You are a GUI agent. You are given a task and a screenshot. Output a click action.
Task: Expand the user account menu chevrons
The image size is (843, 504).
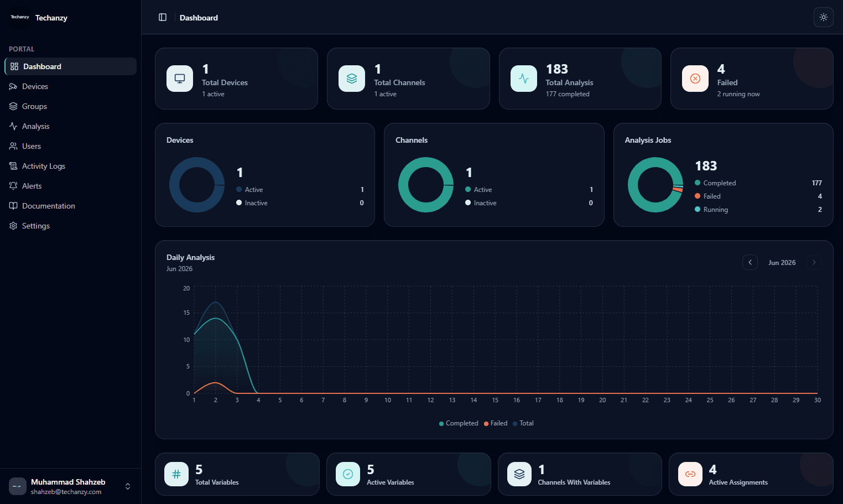(x=128, y=486)
